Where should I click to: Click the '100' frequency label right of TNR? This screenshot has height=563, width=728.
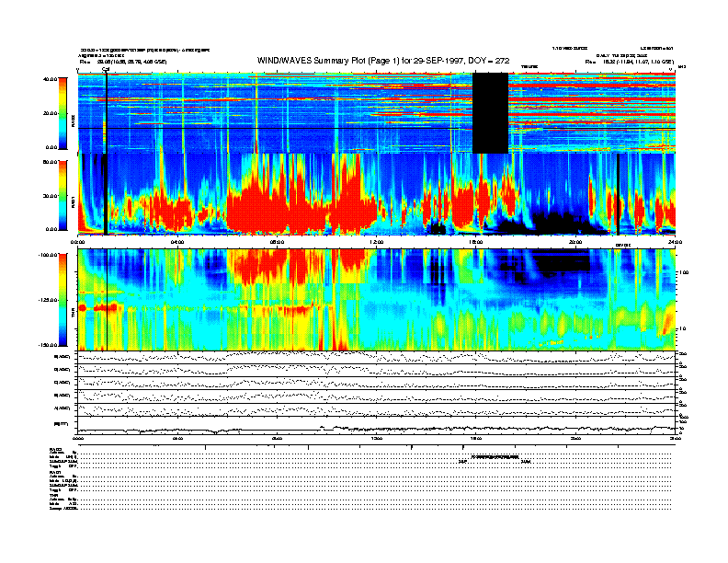tap(684, 272)
